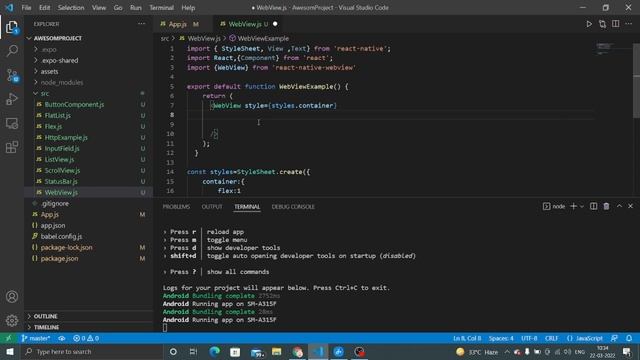Image resolution: width=640 pixels, height=360 pixels.
Task: Open the Extensions view
Action: 12,147
